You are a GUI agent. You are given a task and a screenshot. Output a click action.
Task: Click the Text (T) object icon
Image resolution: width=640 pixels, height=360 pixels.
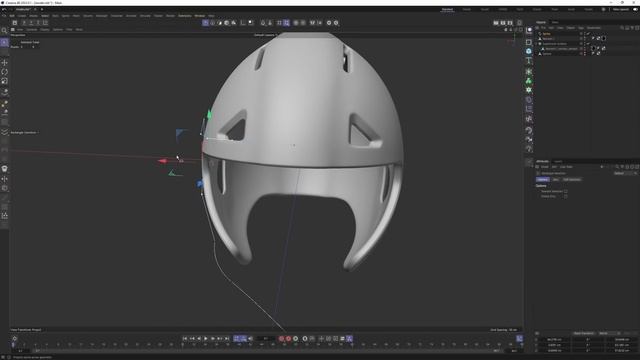[529, 61]
